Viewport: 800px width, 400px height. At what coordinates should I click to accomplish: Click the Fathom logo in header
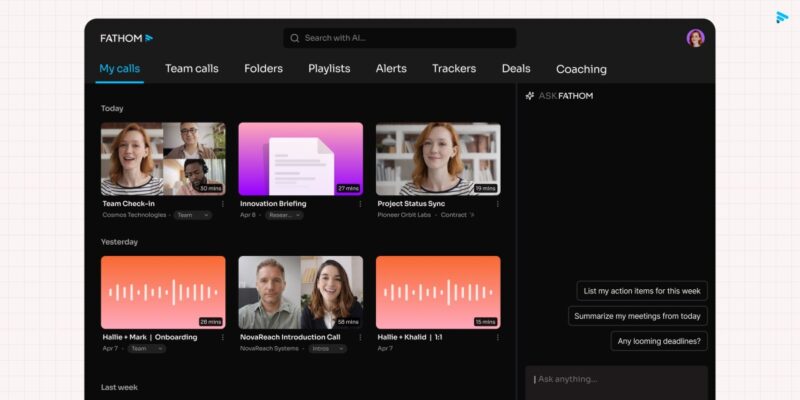(x=127, y=38)
